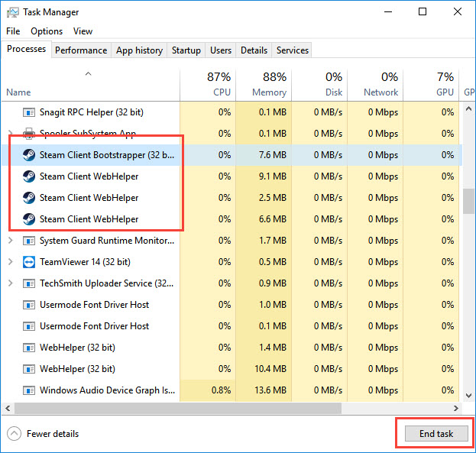Switch to the Details tab
The image size is (476, 453).
[x=254, y=50]
